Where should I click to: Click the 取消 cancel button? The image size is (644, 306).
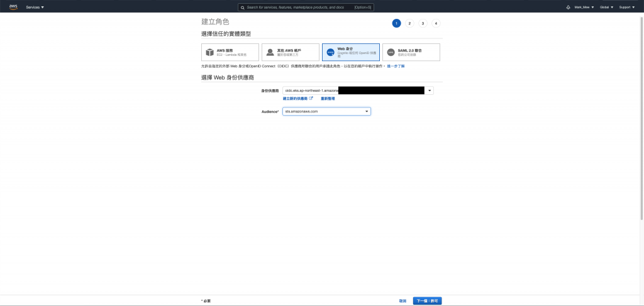coord(402,301)
